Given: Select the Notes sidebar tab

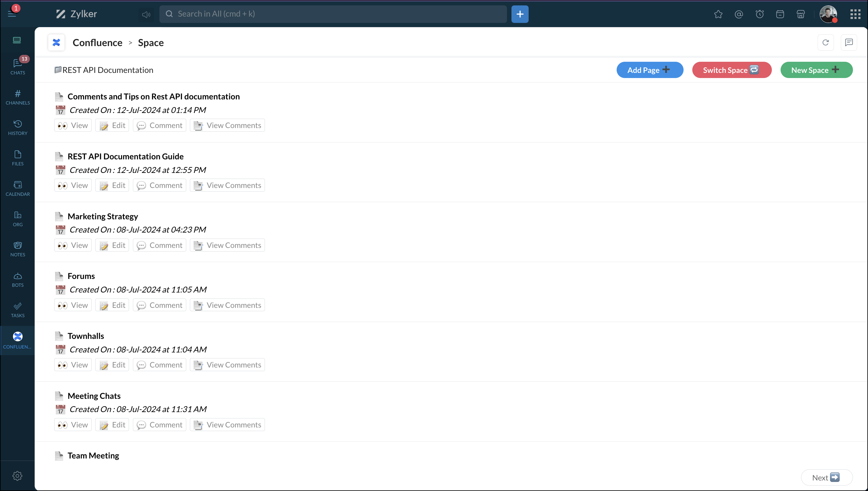Looking at the screenshot, I should click(17, 249).
